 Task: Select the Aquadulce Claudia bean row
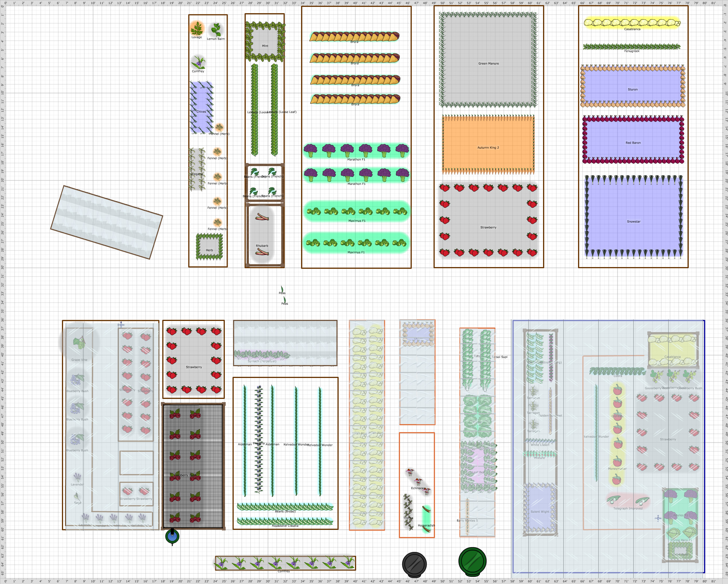(285, 521)
